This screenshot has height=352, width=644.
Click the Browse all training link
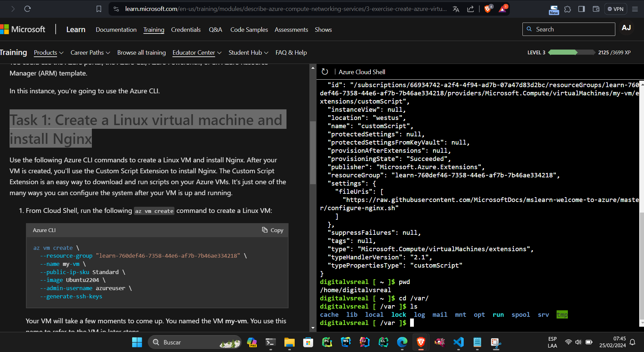141,53
